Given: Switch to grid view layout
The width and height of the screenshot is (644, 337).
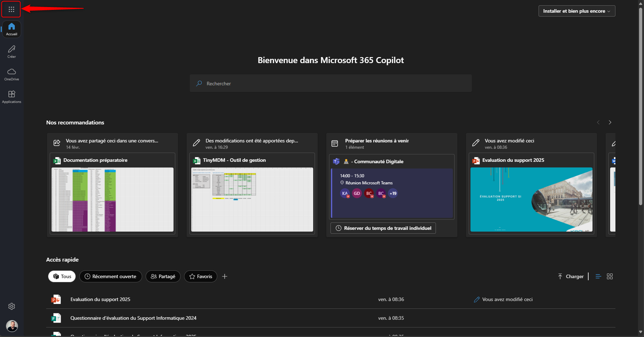Looking at the screenshot, I should (610, 276).
